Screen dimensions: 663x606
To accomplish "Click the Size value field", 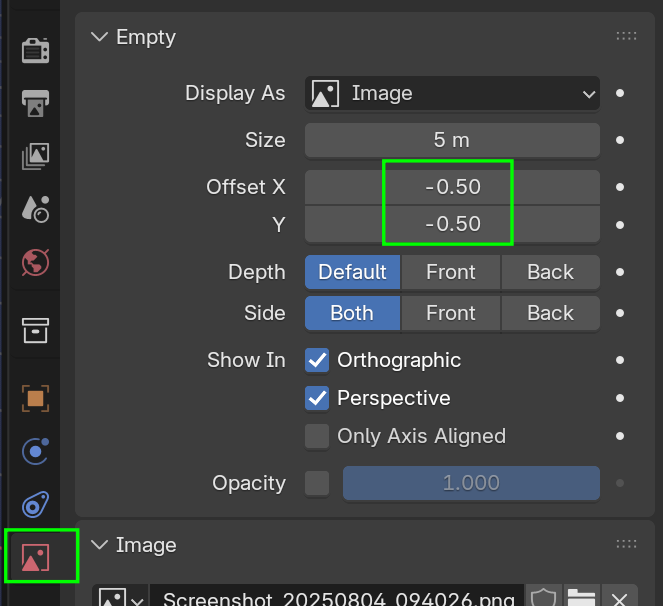I will 452,141.
